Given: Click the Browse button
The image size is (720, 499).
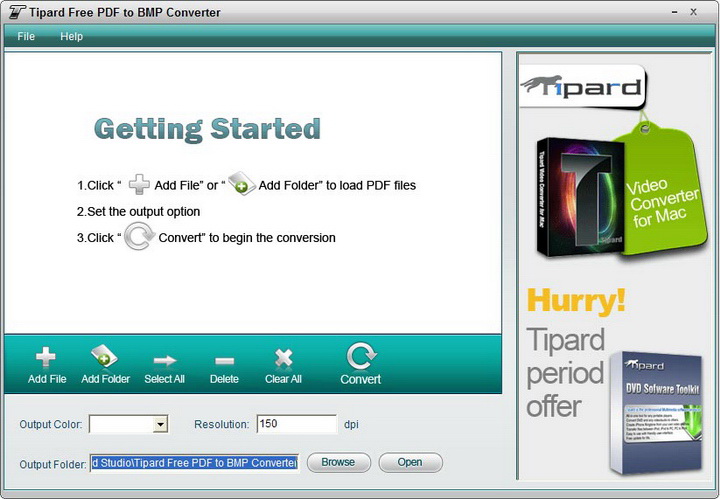Looking at the screenshot, I should (x=338, y=462).
